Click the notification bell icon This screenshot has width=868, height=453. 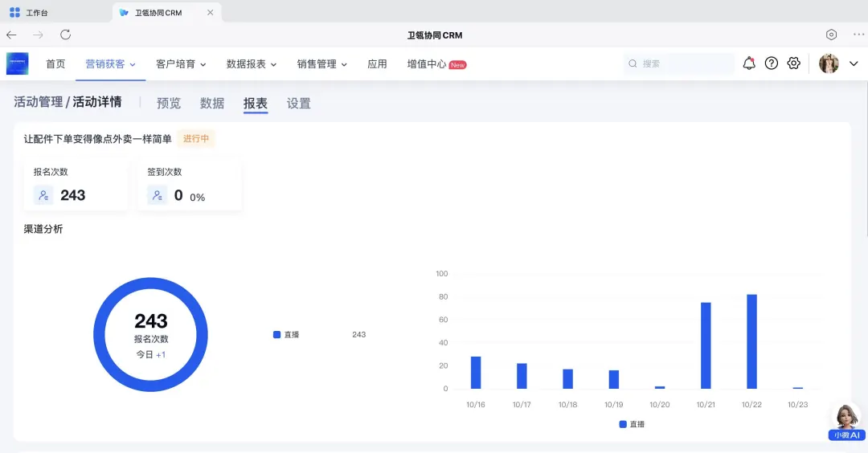coord(749,63)
